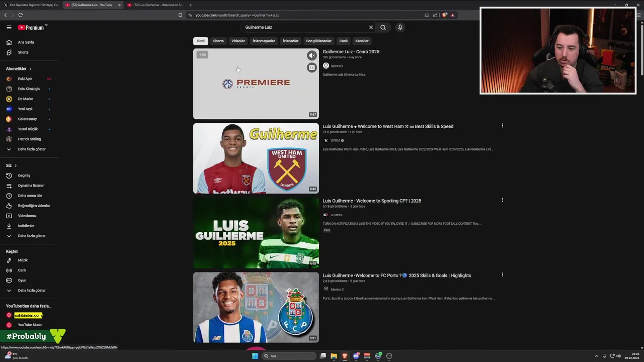The image size is (644, 362).
Task: Click the magnifier search button
Action: (x=383, y=28)
